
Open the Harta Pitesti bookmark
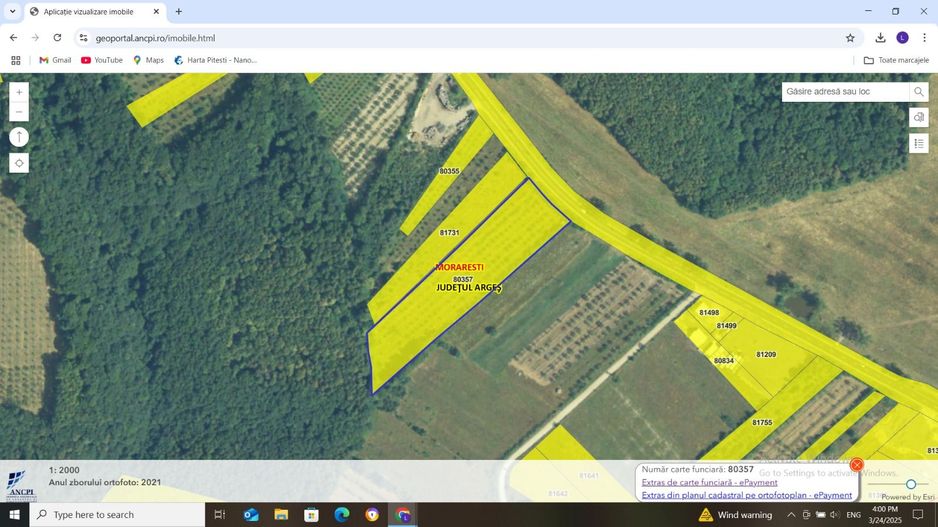215,60
